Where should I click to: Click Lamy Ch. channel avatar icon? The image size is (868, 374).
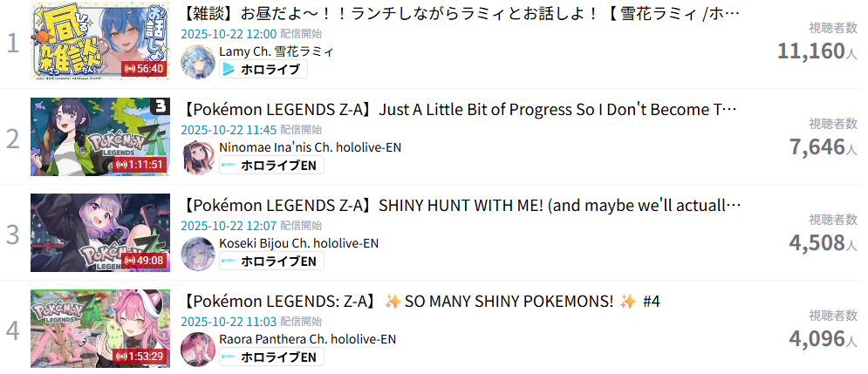198,61
